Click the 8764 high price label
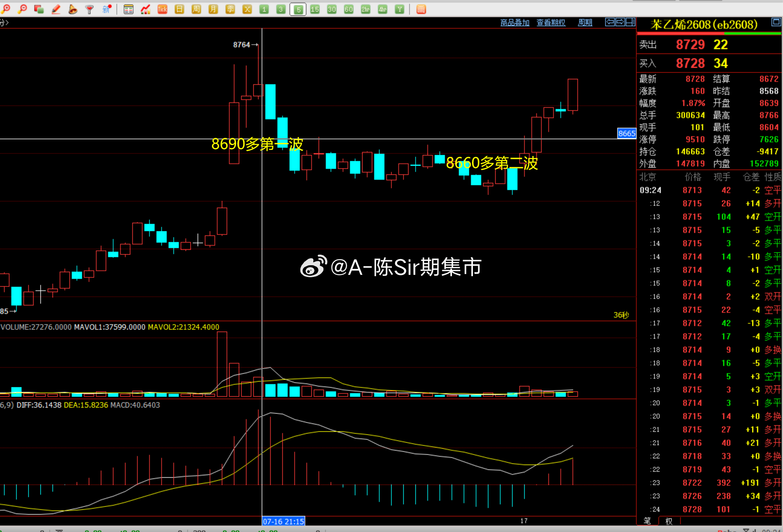 [242, 45]
